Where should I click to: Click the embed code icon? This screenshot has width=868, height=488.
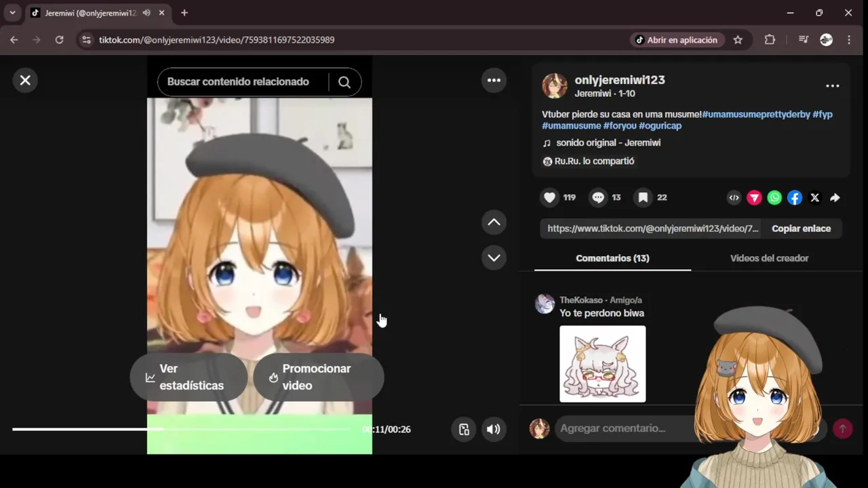pos(734,198)
